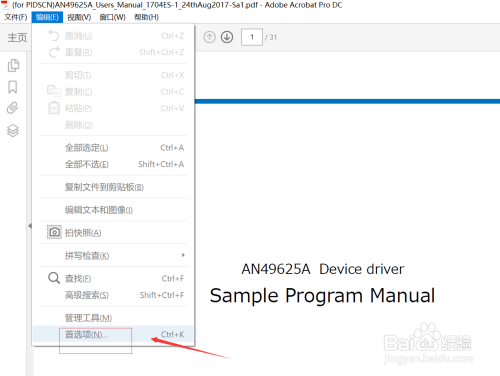Open the layers panel icon

[x=13, y=130]
